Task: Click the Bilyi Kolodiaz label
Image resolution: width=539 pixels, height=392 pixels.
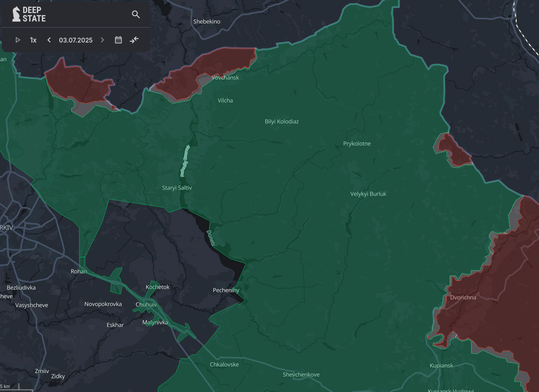Action: (x=282, y=121)
